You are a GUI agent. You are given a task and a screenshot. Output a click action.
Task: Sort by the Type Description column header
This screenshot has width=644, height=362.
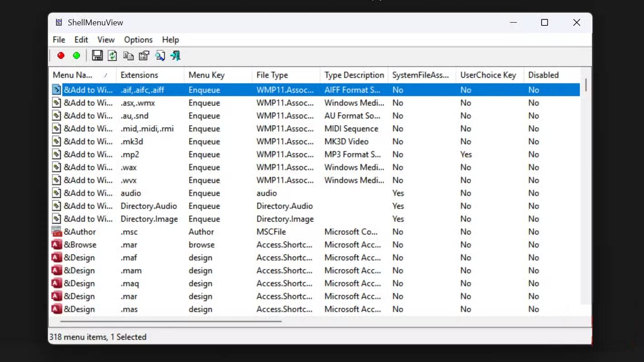354,75
